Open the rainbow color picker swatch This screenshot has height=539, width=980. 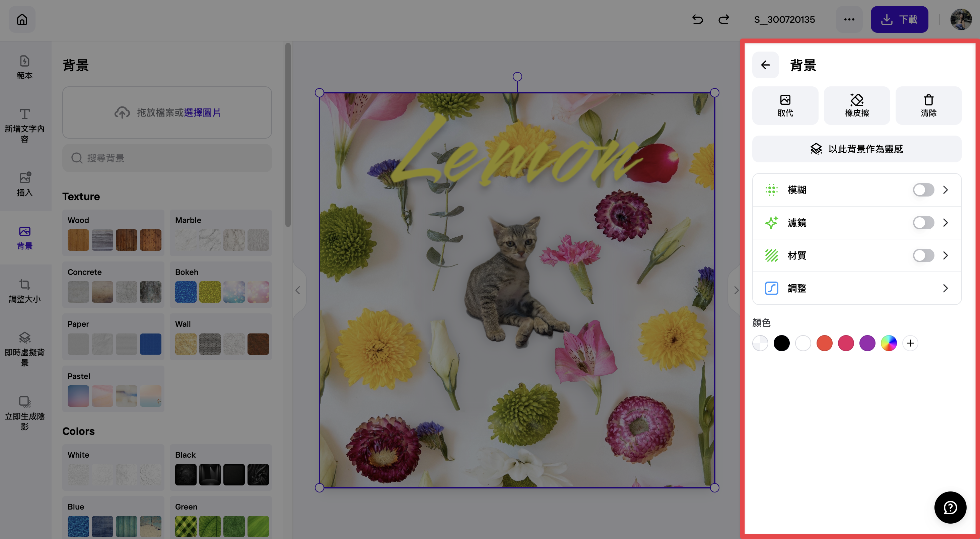pyautogui.click(x=889, y=343)
